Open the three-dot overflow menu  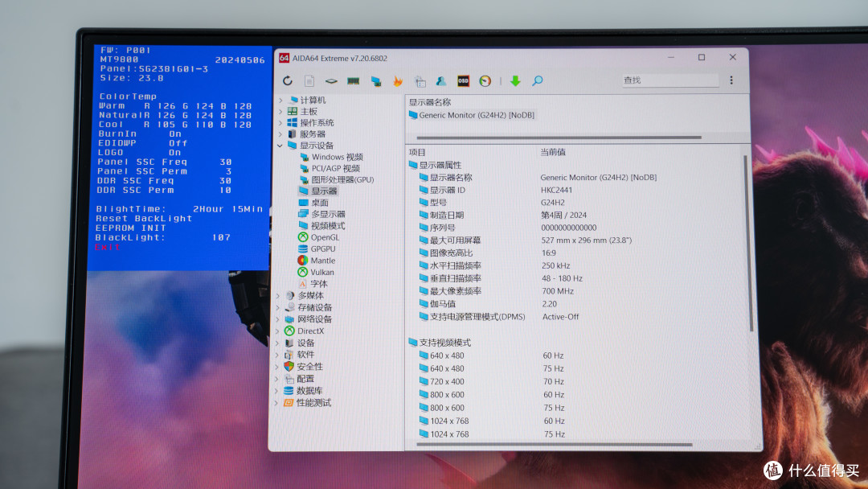730,80
